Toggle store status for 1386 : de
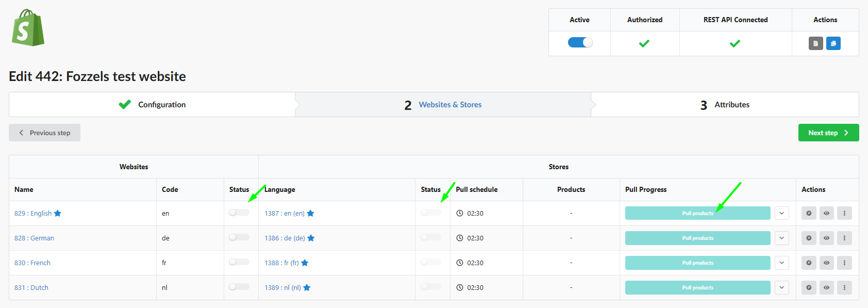Screen dimensions: 868x308 point(431,237)
